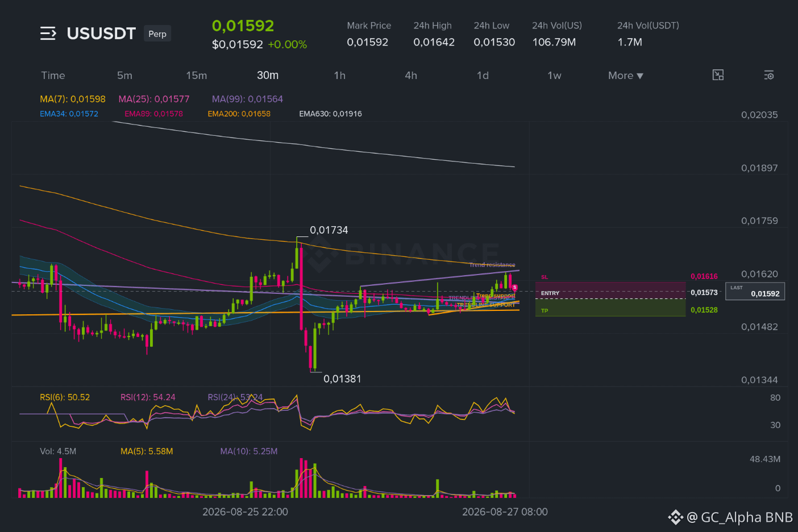The height and width of the screenshot is (532, 798).
Task: Click the stop-loss price 0,01616
Action: click(x=704, y=276)
